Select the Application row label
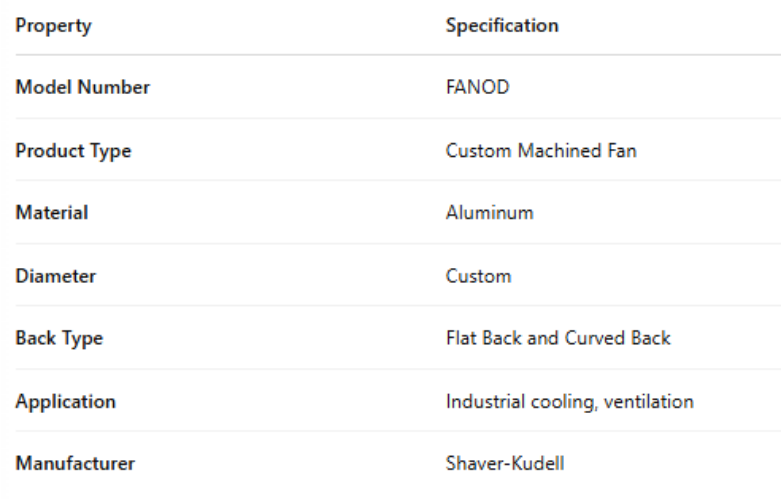 pos(66,401)
